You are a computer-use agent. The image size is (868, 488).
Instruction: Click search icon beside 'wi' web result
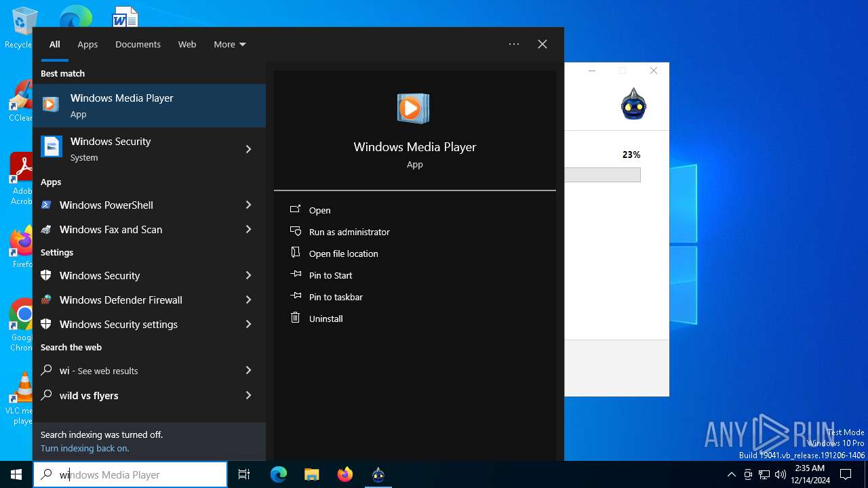click(46, 370)
